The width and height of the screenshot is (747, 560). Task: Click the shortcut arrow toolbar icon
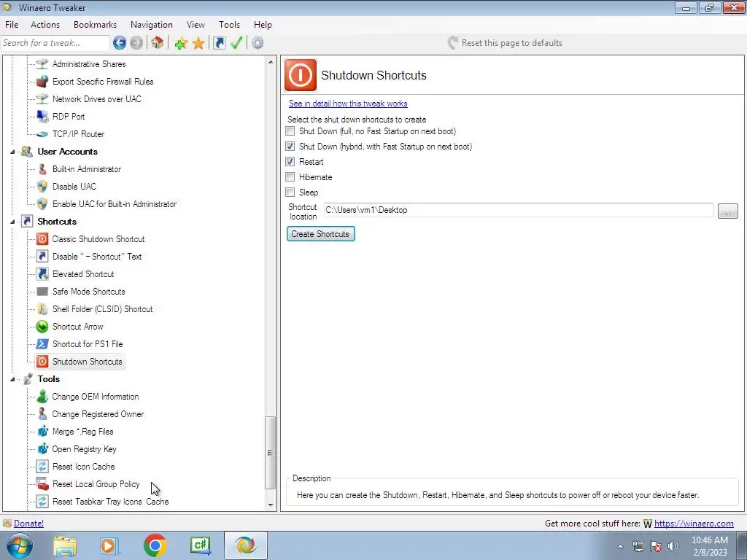pyautogui.click(x=219, y=43)
